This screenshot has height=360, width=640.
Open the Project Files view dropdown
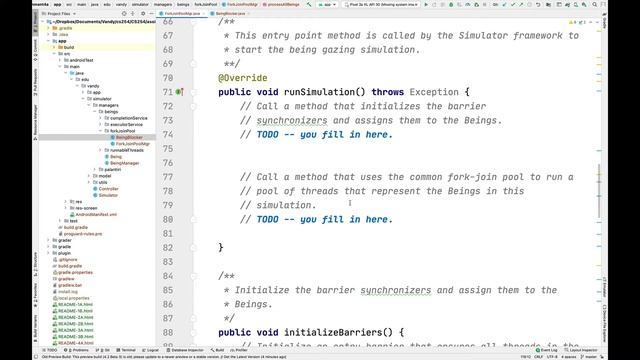(59, 13)
